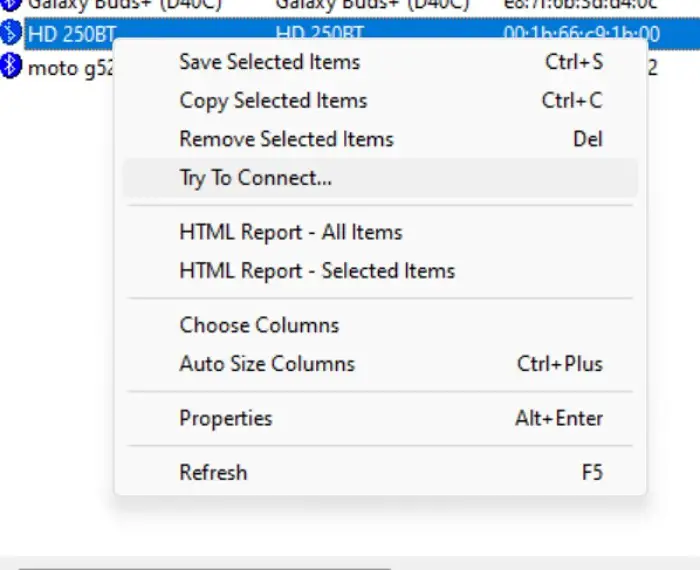The image size is (700, 570).
Task: Select Copy Selected Items menu entry
Action: [x=380, y=101]
